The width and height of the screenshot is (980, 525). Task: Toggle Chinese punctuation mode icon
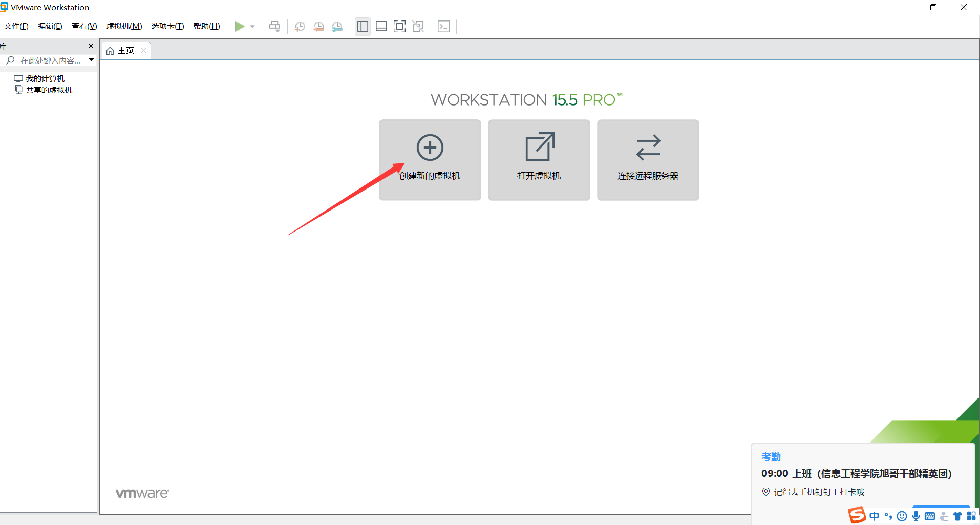tap(888, 516)
